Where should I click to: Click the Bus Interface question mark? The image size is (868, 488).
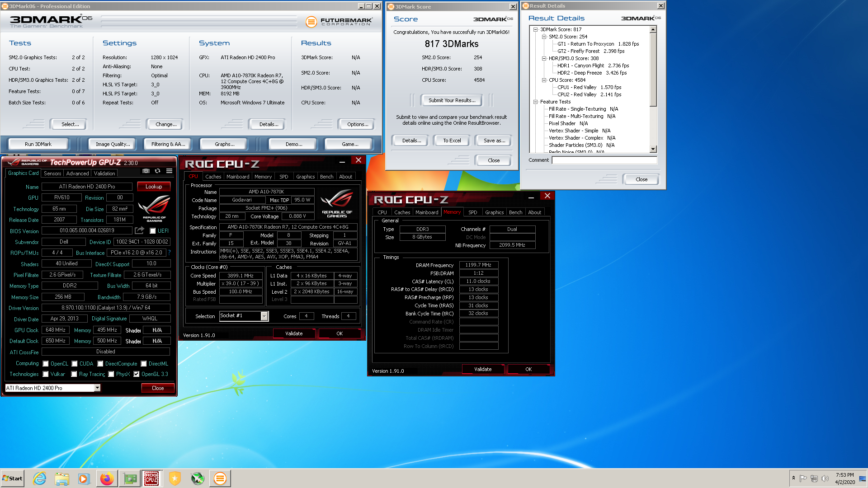click(x=169, y=253)
